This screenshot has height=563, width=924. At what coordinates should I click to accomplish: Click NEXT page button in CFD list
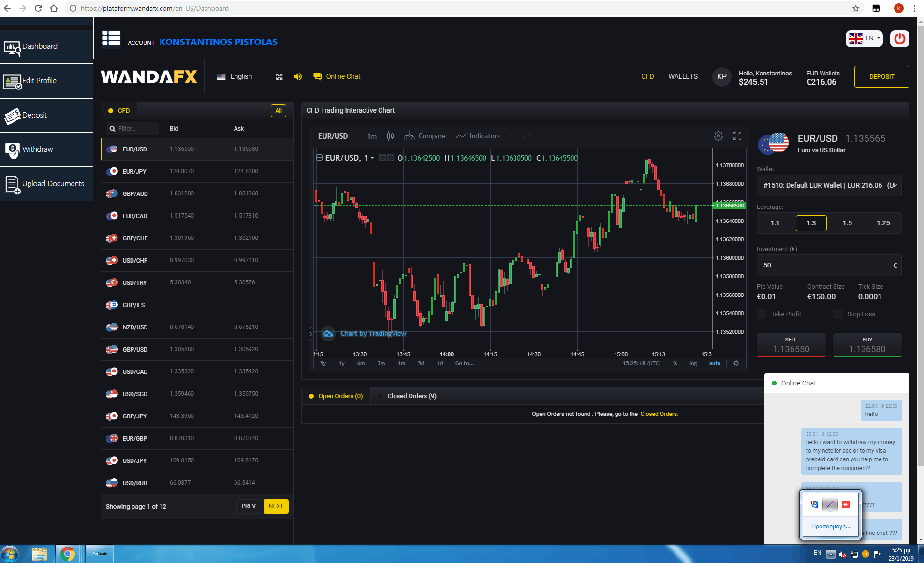(x=276, y=506)
